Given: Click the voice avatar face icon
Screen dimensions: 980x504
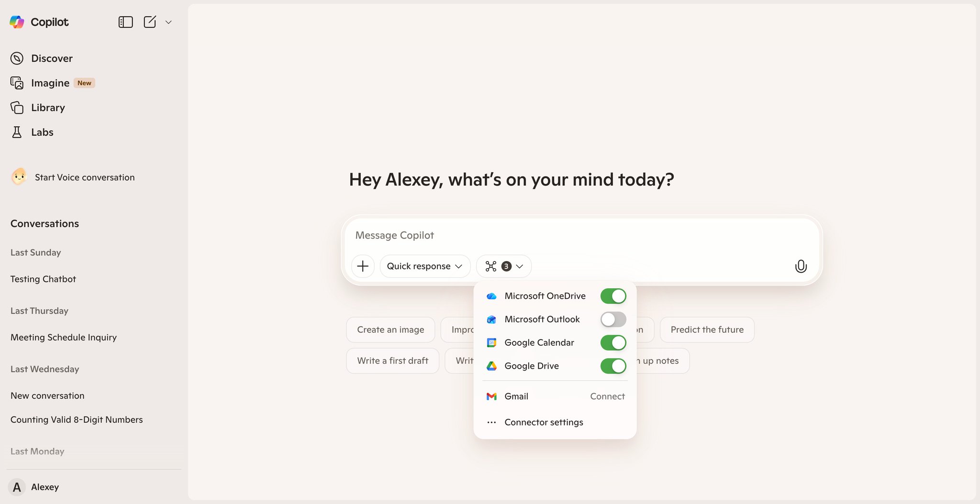Looking at the screenshot, I should point(19,177).
